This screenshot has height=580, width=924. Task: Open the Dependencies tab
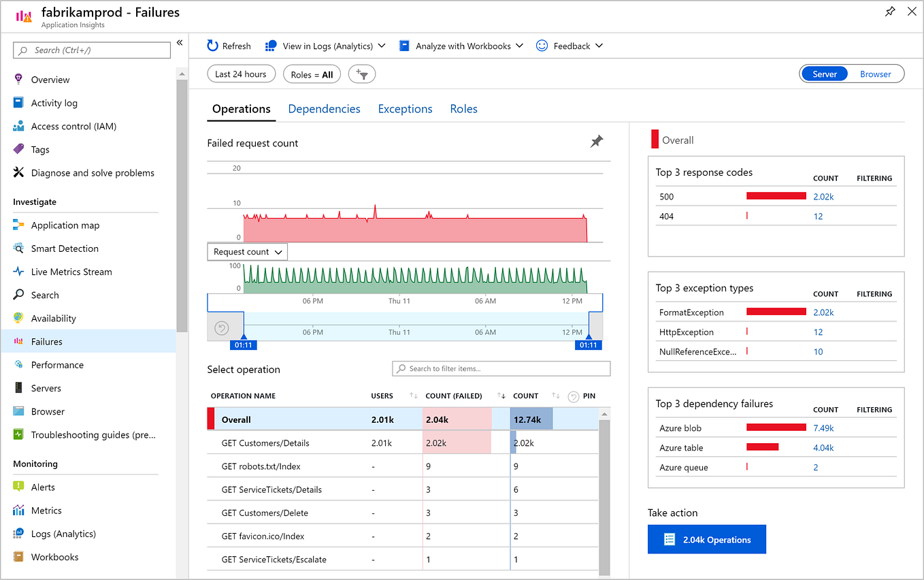[x=324, y=109]
